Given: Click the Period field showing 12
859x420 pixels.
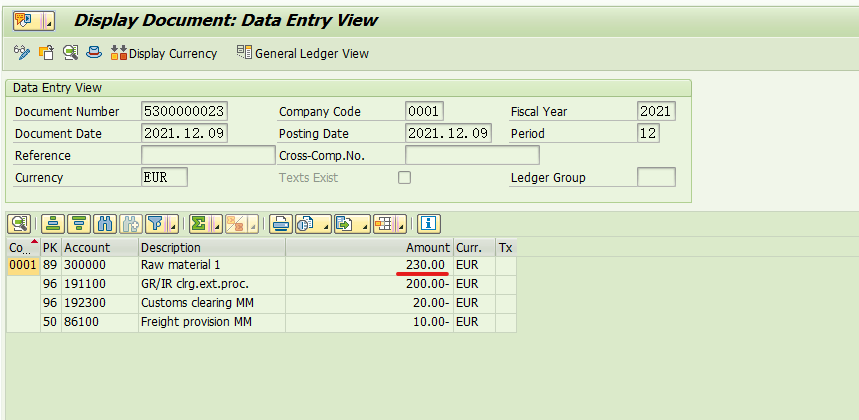Looking at the screenshot, I should [x=649, y=133].
